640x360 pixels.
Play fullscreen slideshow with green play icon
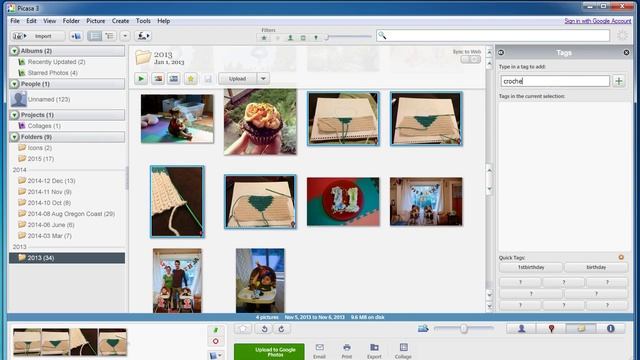point(141,79)
